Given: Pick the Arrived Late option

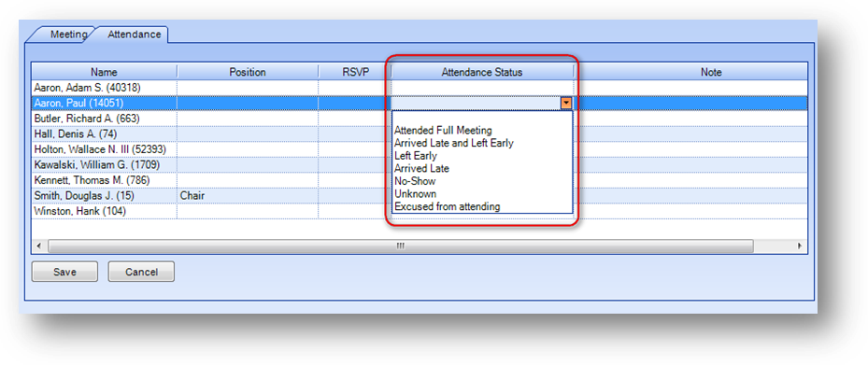Looking at the screenshot, I should (x=421, y=169).
